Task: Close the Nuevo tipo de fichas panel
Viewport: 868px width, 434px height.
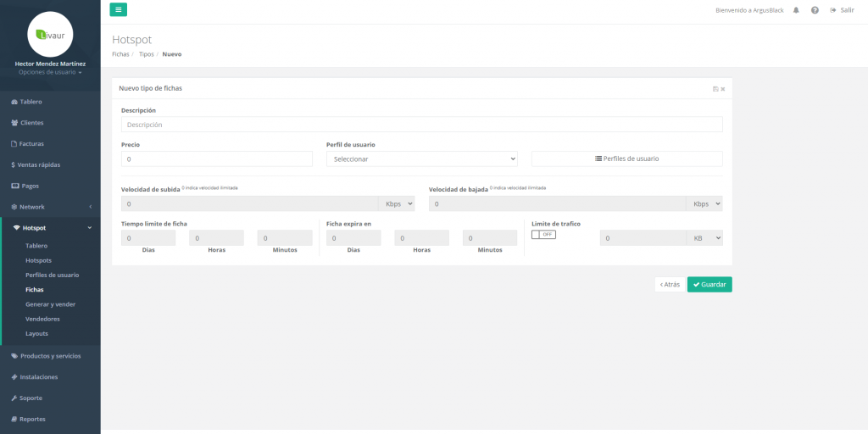Action: coord(723,88)
